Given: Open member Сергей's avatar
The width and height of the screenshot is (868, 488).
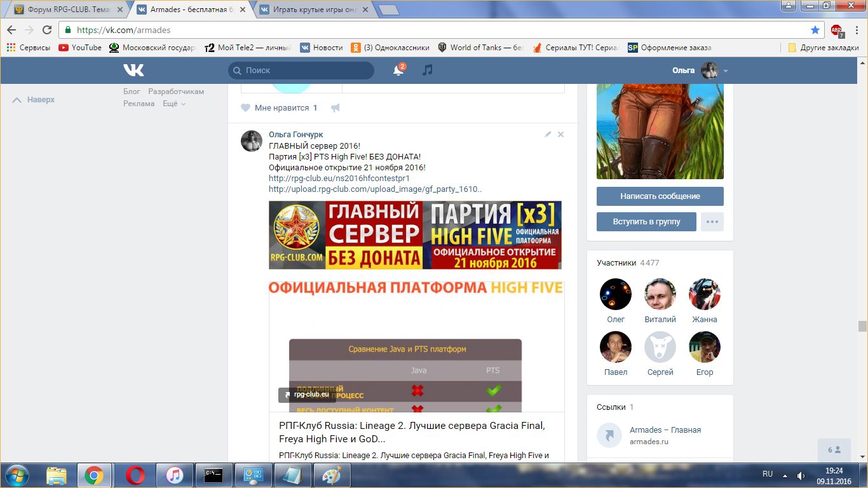Looking at the screenshot, I should pos(660,347).
